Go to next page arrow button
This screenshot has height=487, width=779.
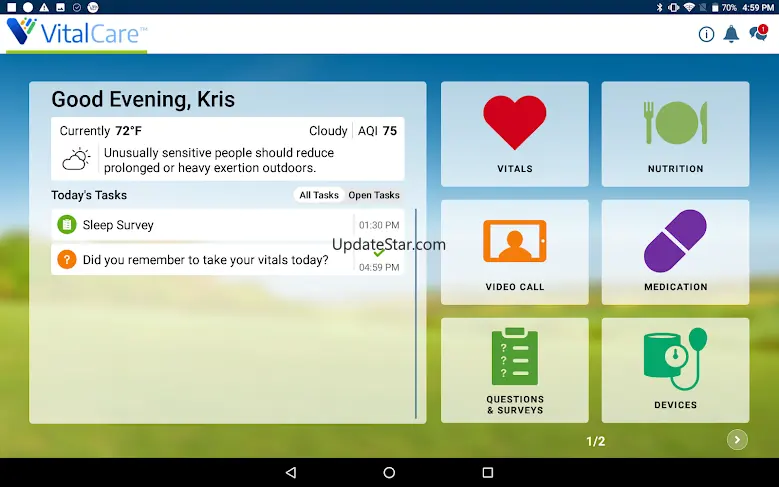click(x=737, y=439)
